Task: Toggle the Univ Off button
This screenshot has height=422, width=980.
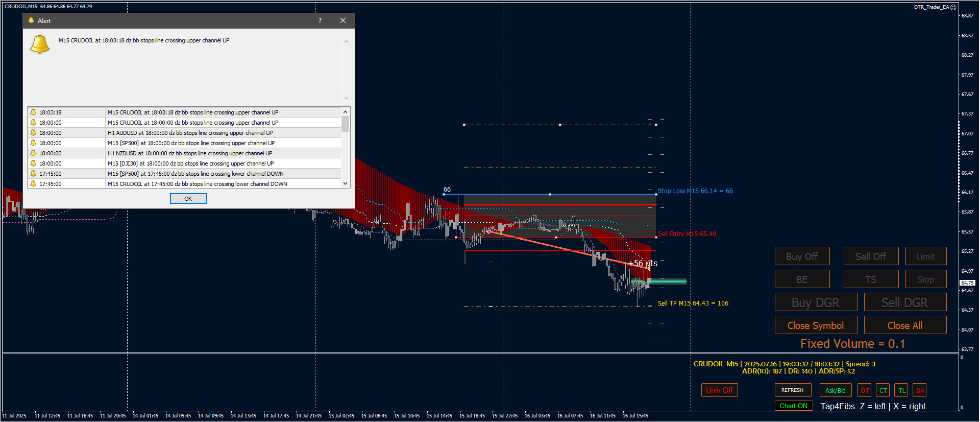Action: tap(719, 390)
